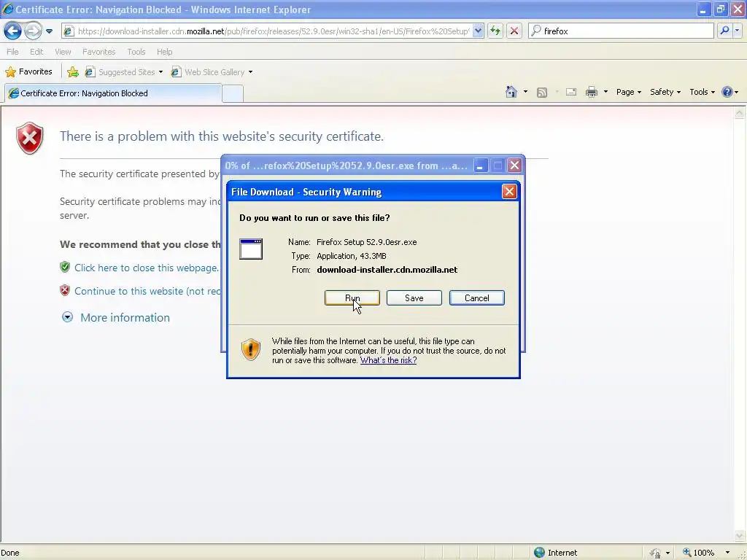The image size is (747, 560).
Task: Click the search magnifier button
Action: [724, 31]
